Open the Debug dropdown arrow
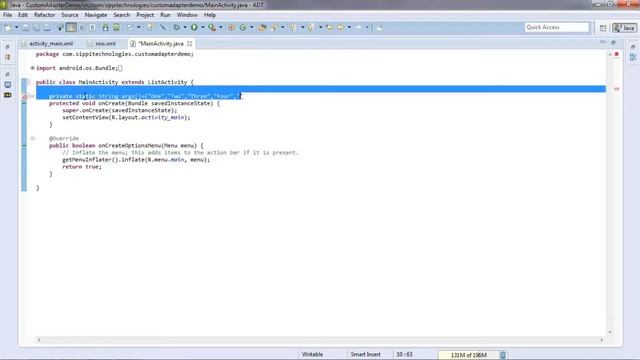 [x=185, y=27]
